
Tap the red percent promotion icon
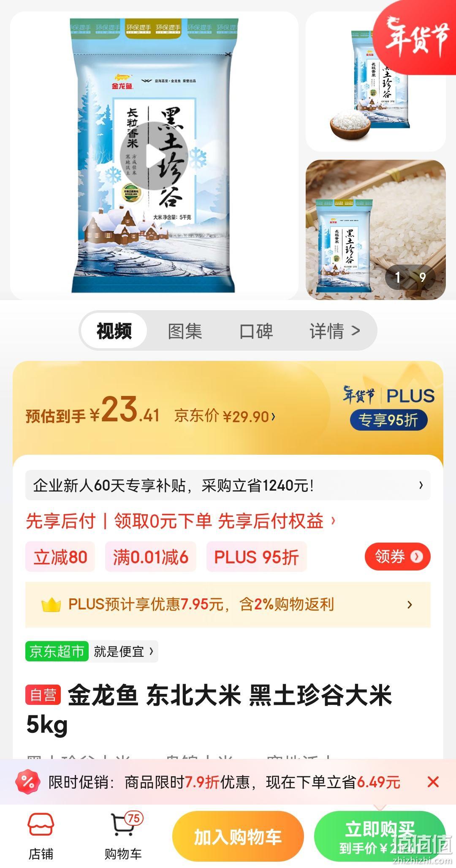pos(28,782)
